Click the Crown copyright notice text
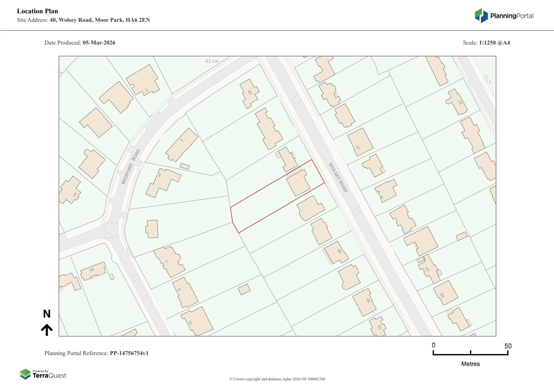Viewport: 554px width, 392px height. pos(277,379)
